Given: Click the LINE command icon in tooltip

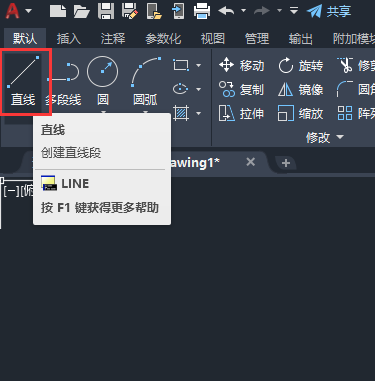Looking at the screenshot, I should (49, 183).
